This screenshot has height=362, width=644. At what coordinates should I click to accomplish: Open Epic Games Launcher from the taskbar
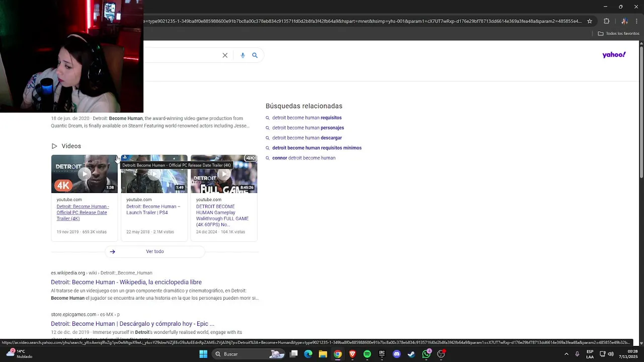pos(382,354)
